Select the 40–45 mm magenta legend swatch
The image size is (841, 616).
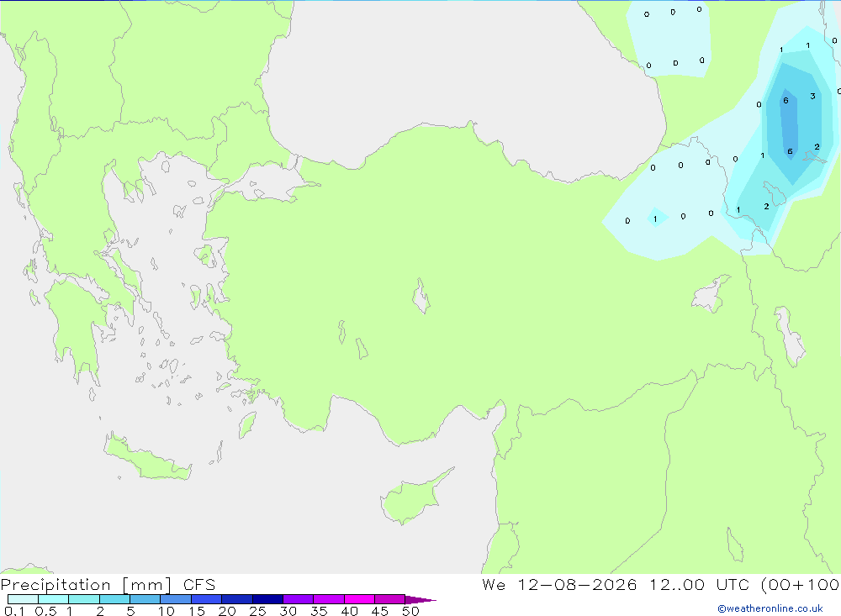(359, 599)
